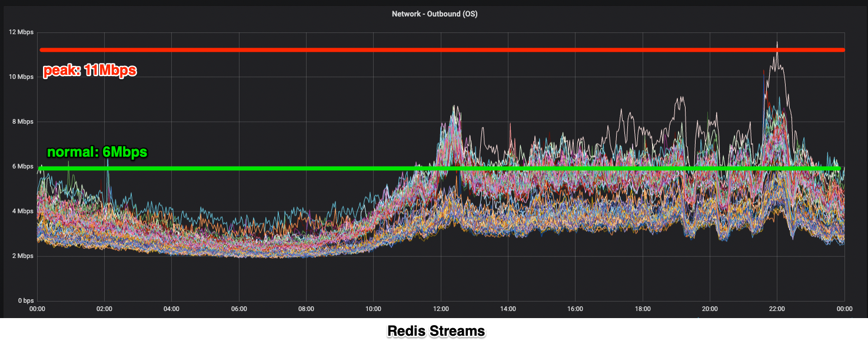Select the 12 Mbps y-axis label
The height and width of the screenshot is (344, 868).
coord(21,32)
